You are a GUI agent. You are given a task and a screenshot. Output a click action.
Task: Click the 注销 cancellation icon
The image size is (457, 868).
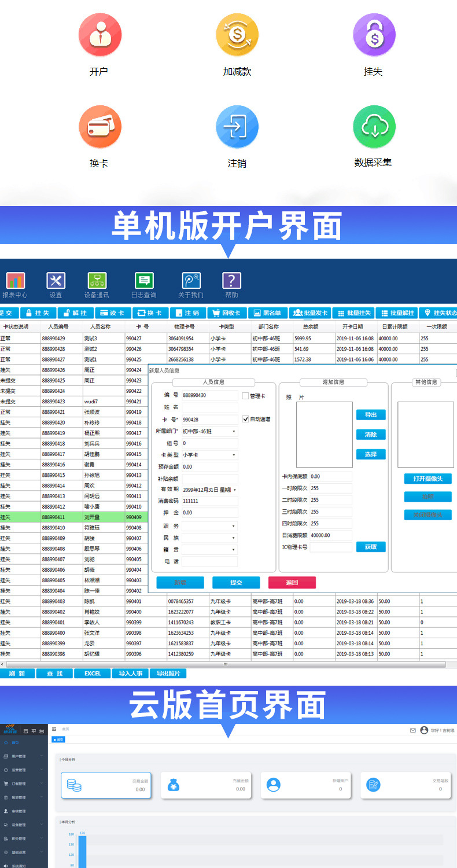pyautogui.click(x=237, y=127)
